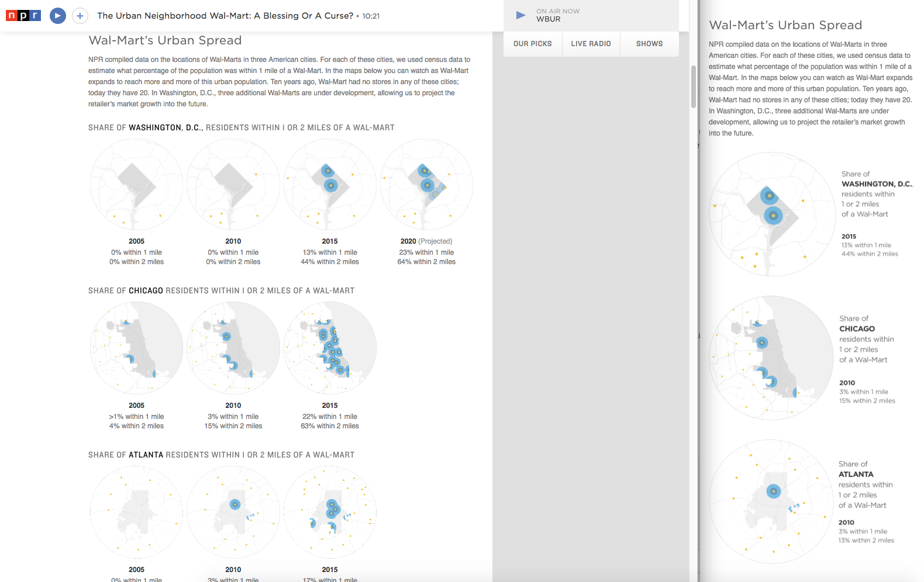View the Washington, D.C. 2020 projected map
This screenshot has width=924, height=582.
tap(426, 185)
